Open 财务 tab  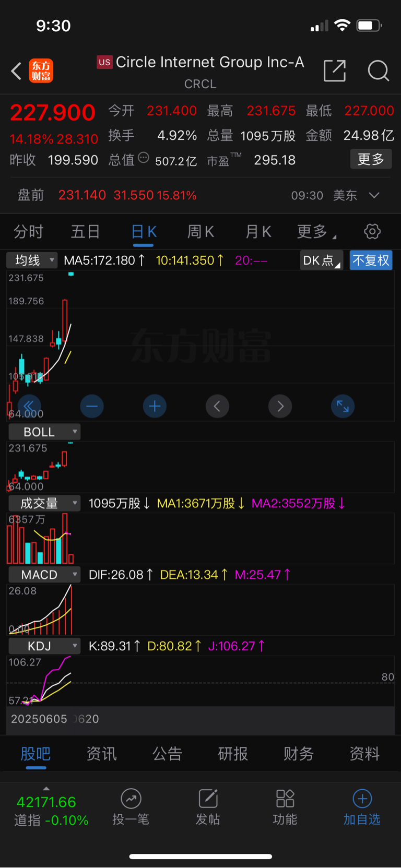point(299,754)
